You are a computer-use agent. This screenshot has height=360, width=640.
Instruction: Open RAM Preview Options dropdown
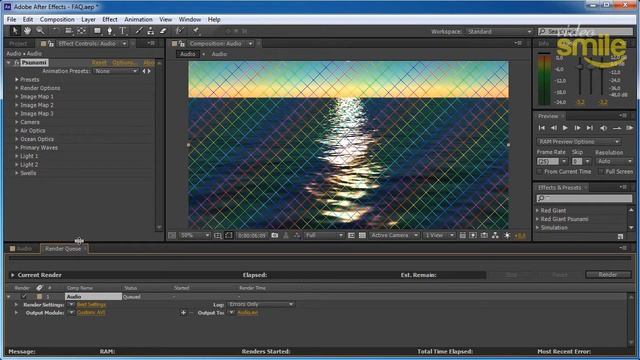click(x=579, y=142)
